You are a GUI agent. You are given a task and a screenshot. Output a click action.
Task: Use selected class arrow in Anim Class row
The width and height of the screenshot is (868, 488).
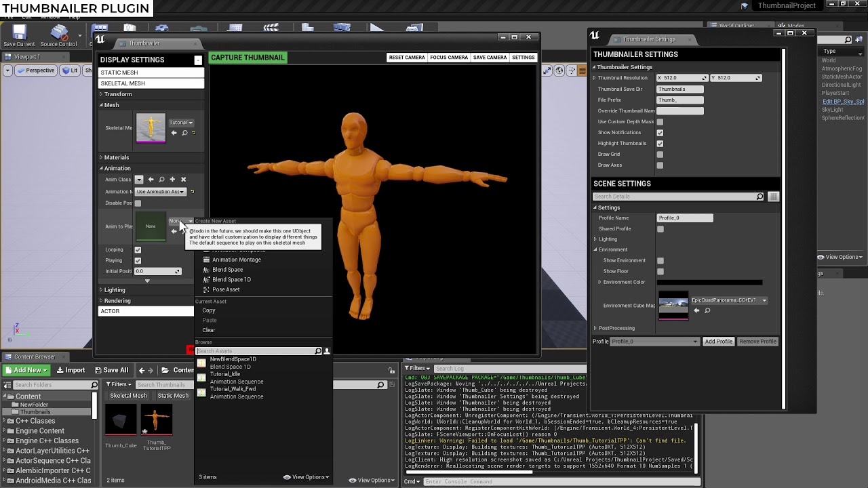151,180
